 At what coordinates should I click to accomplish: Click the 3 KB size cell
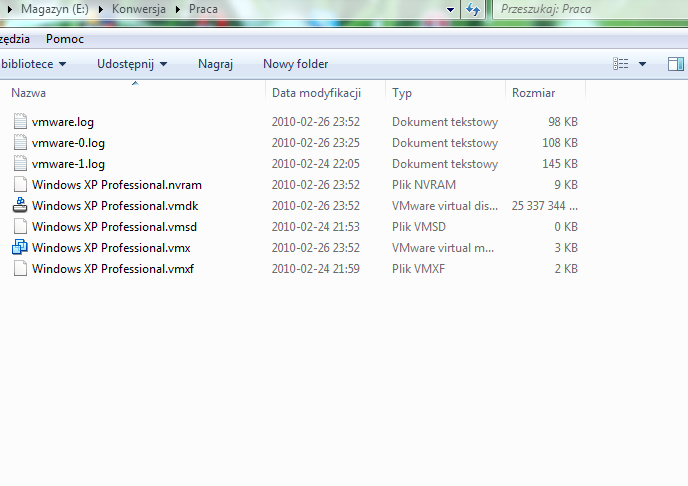click(x=566, y=248)
